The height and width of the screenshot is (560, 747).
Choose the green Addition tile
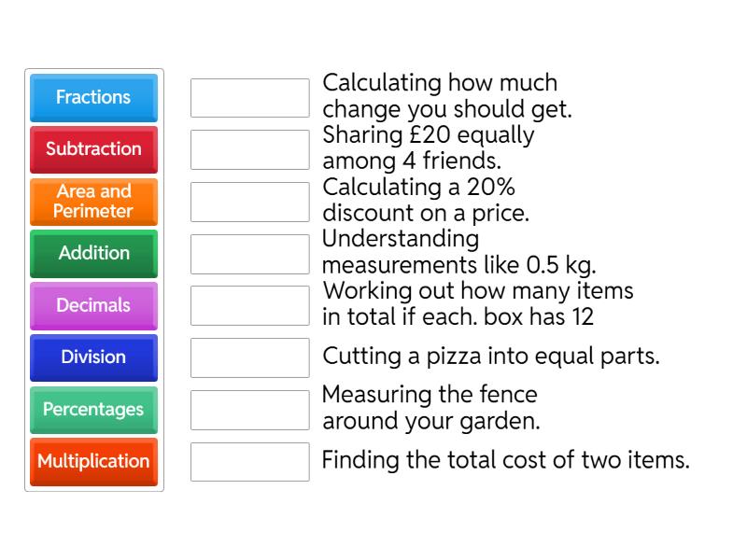93,253
